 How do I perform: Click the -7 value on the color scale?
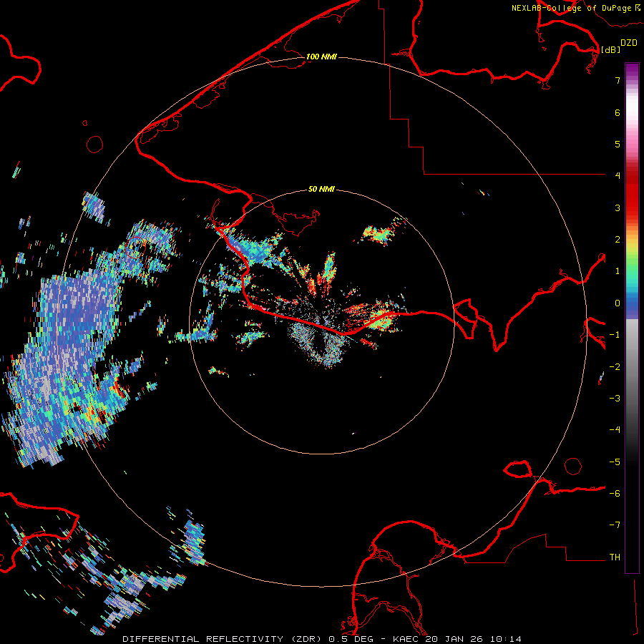point(615,525)
